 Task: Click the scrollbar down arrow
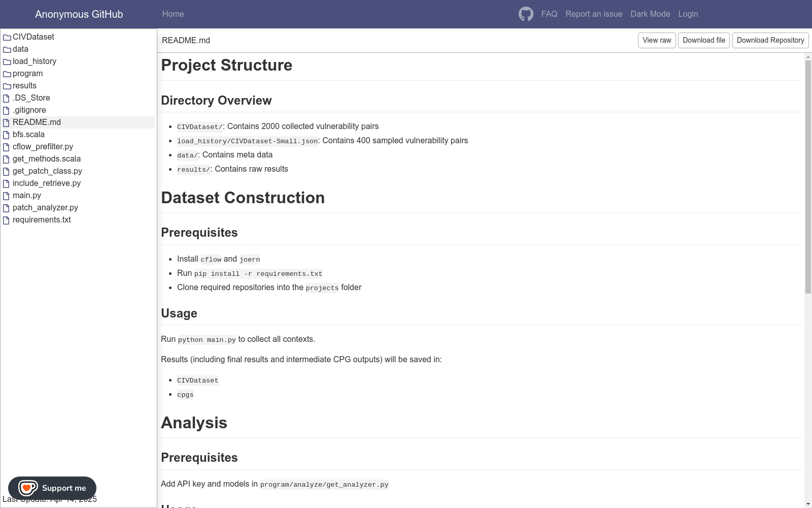(x=808, y=504)
